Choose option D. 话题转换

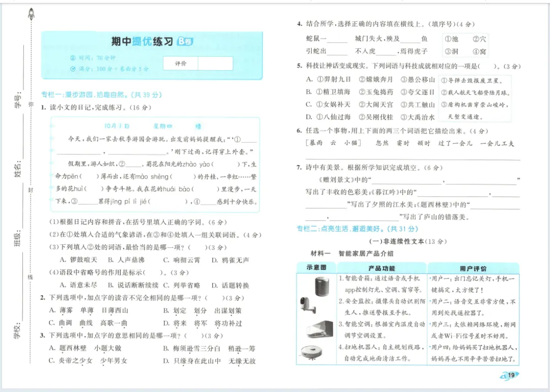click(x=231, y=285)
